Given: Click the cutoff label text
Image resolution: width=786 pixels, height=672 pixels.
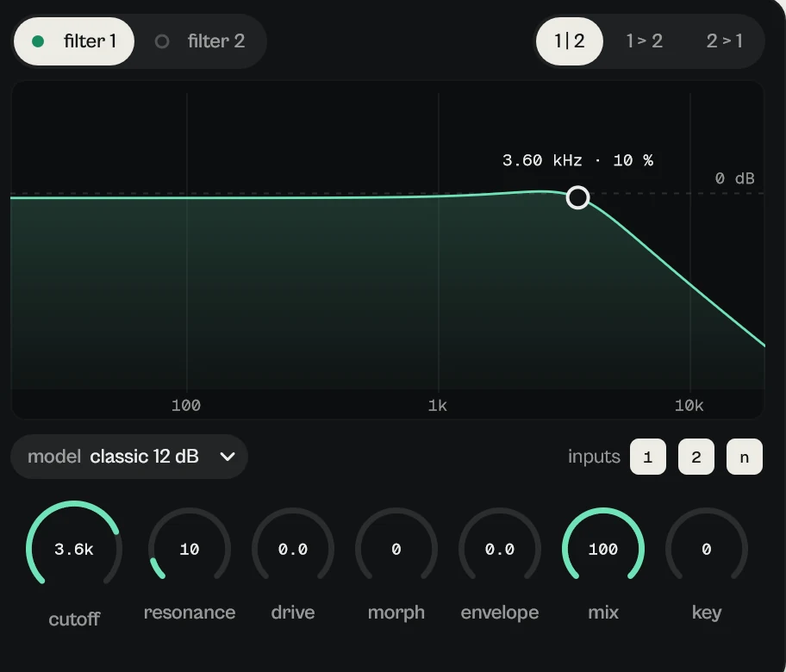Looking at the screenshot, I should point(74,619).
